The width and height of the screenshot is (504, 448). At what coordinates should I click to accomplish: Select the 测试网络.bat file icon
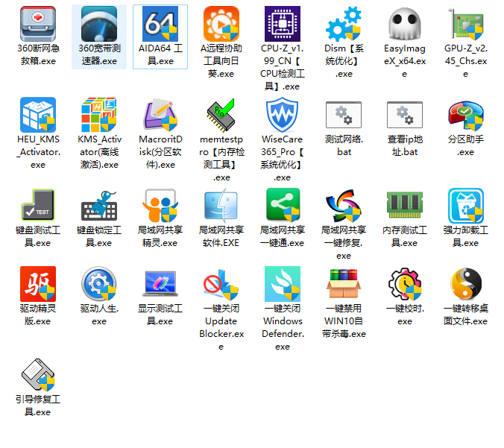click(x=343, y=115)
